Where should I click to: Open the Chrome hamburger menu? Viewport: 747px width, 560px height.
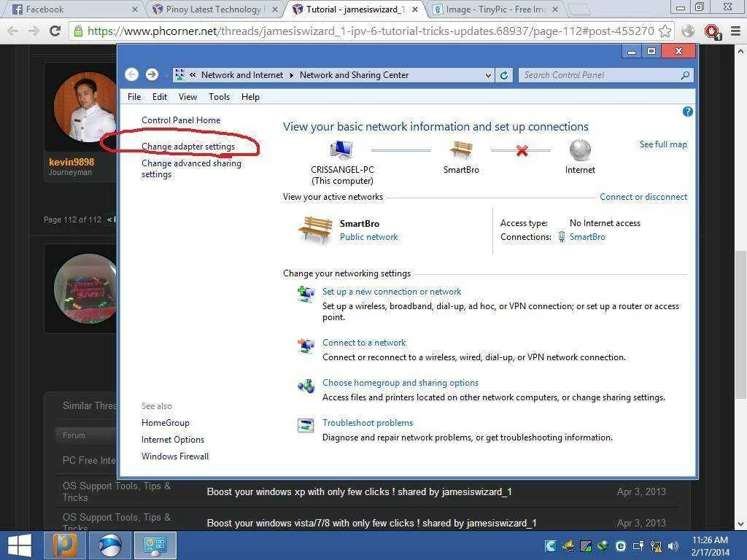pyautogui.click(x=735, y=31)
